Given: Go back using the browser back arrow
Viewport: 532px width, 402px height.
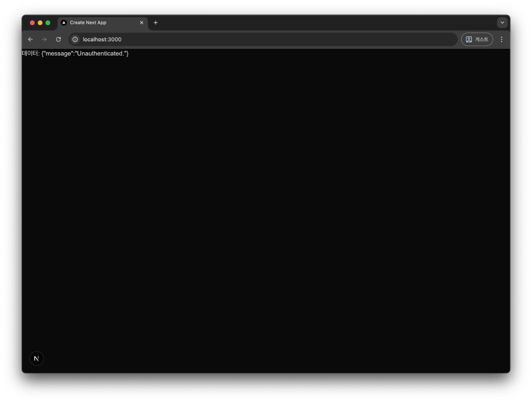Looking at the screenshot, I should click(30, 40).
